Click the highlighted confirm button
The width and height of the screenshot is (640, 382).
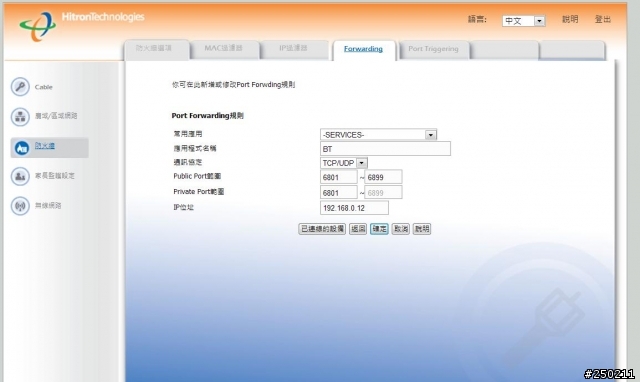click(x=379, y=229)
